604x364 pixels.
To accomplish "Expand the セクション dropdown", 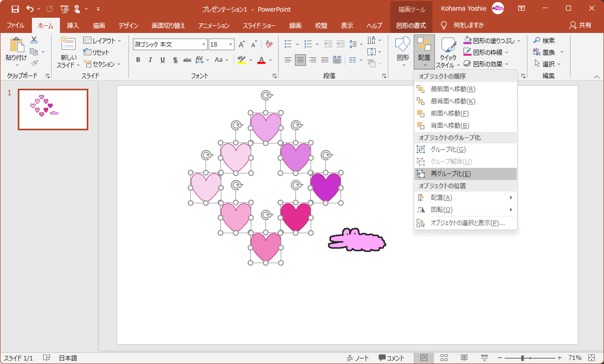I will click(119, 64).
